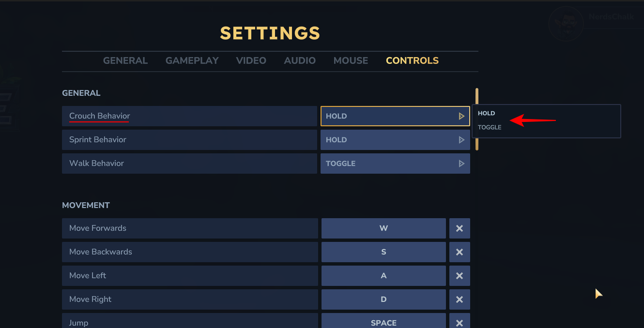Select HOLD option in the popup list

point(487,113)
